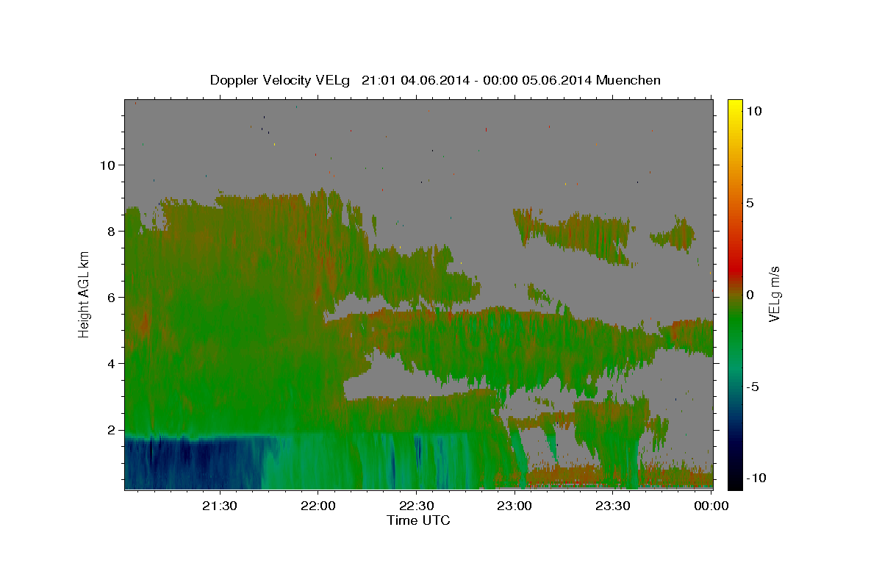Click the 'VELg m/s' colorbar label
882x588 pixels.
[774, 295]
